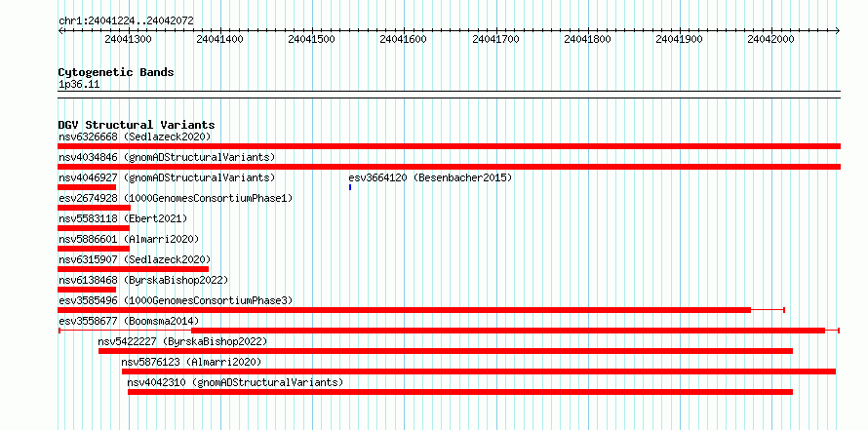The height and width of the screenshot is (430, 868).
Task: Click the Cytogenetic Bands track title
Action: (x=116, y=72)
